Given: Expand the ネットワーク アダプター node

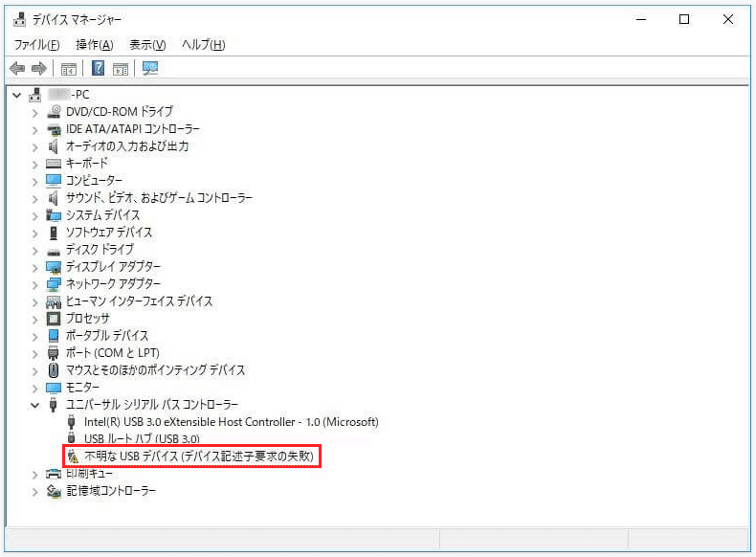Looking at the screenshot, I should tap(34, 285).
